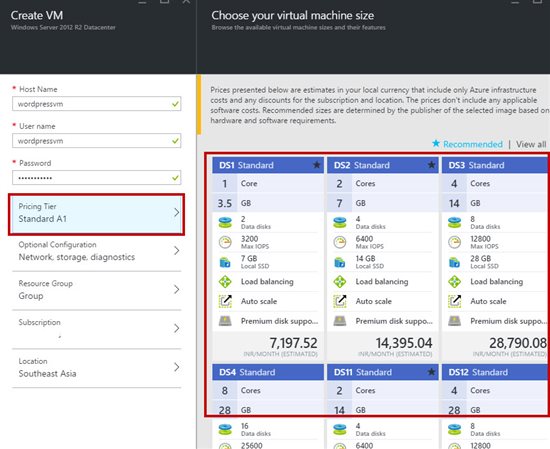Select the DS2 Standard size card header
The height and width of the screenshot is (449, 550).
tap(383, 165)
